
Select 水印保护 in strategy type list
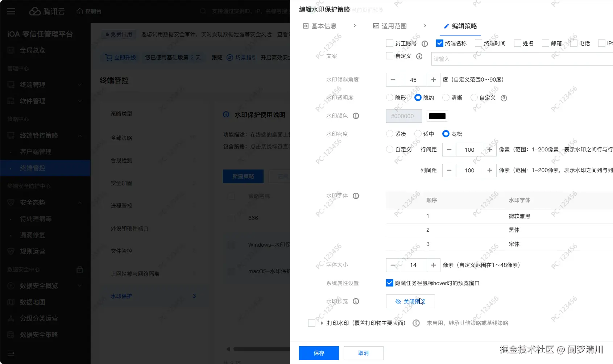click(121, 296)
